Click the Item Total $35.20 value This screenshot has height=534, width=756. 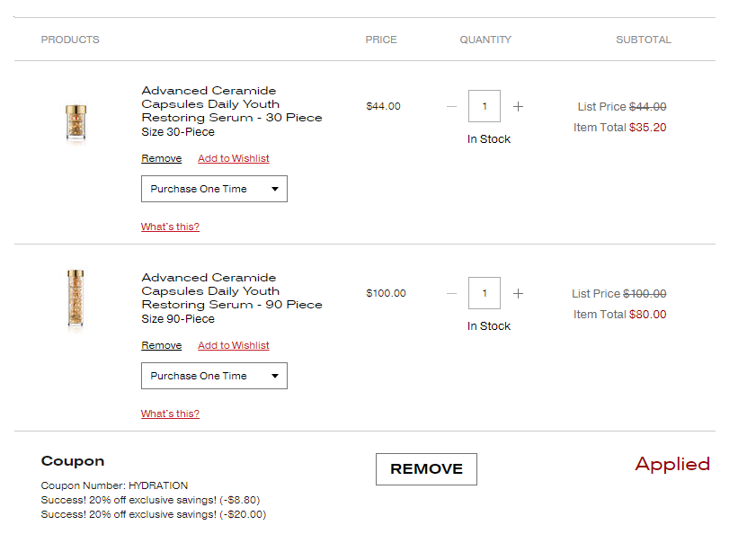[x=647, y=128]
